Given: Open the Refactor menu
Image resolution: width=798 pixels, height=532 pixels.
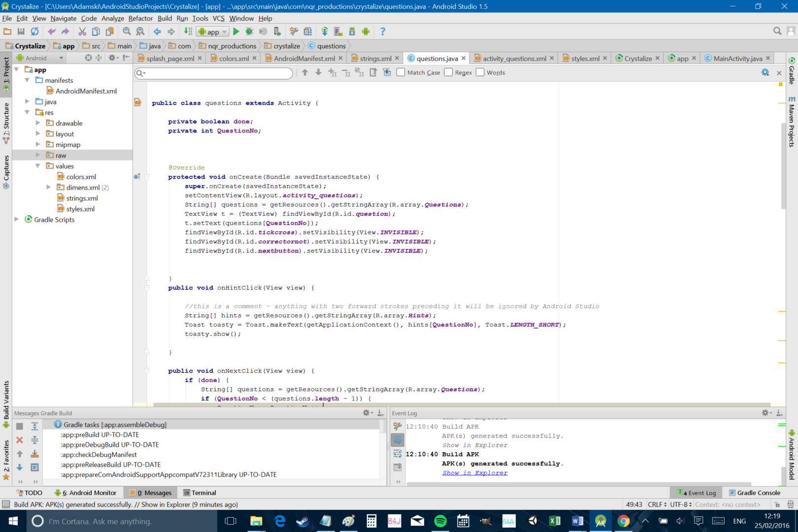Looking at the screenshot, I should 140,18.
